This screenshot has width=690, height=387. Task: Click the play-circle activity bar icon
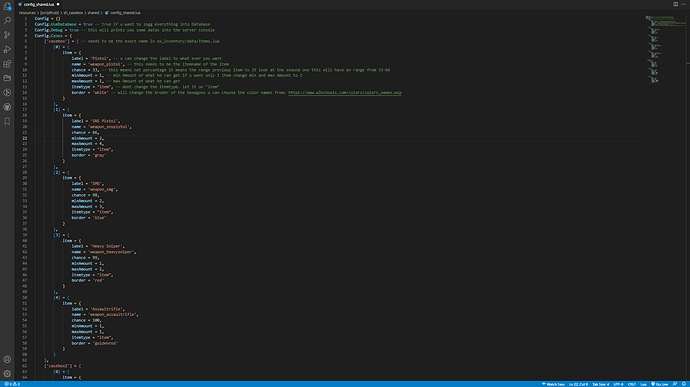tap(7, 92)
